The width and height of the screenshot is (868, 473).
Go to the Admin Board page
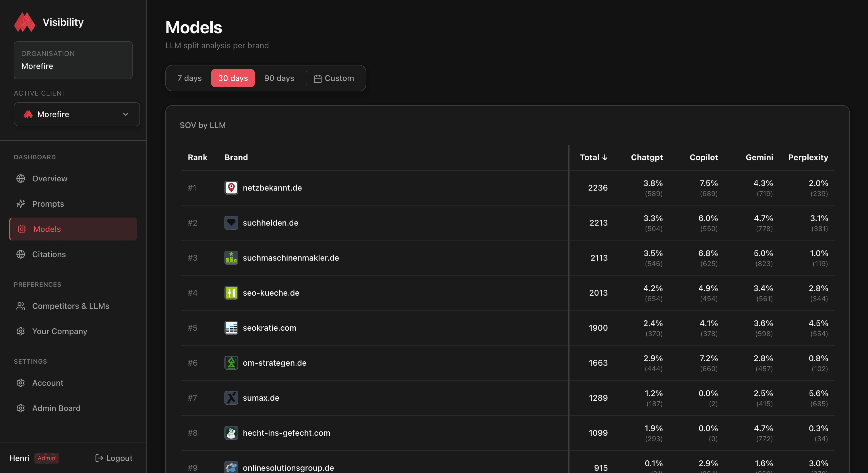(56, 408)
